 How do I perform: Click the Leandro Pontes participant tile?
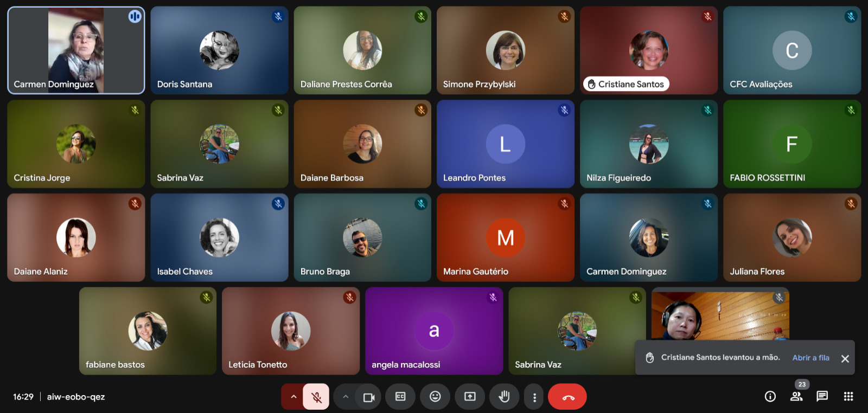(505, 144)
